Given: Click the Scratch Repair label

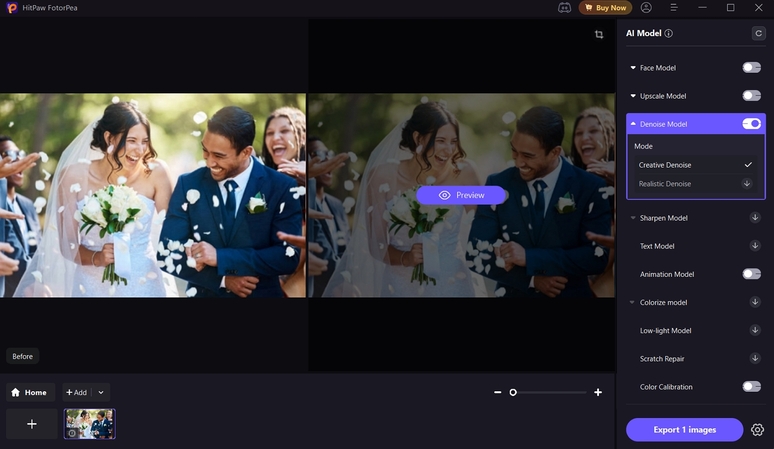Looking at the screenshot, I should coord(662,359).
